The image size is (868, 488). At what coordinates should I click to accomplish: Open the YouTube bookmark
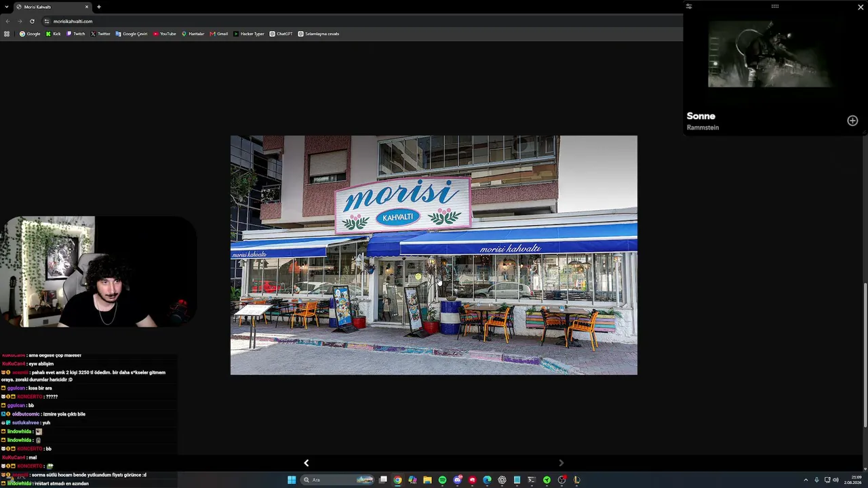click(x=165, y=34)
